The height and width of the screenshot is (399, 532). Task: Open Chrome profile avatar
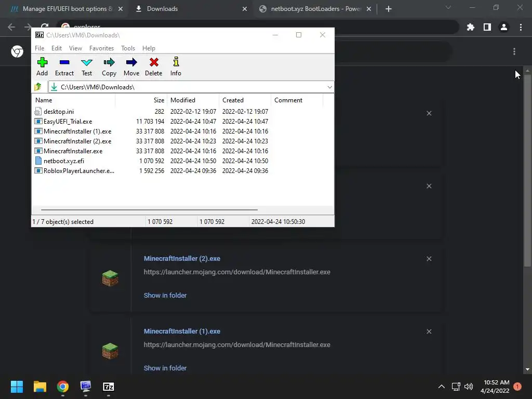(x=504, y=27)
